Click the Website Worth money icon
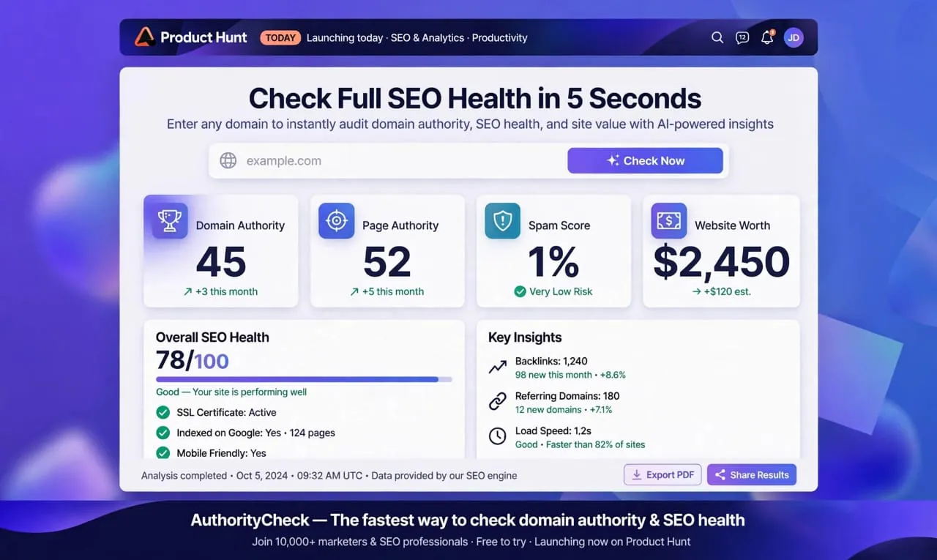The width and height of the screenshot is (937, 560). [669, 221]
